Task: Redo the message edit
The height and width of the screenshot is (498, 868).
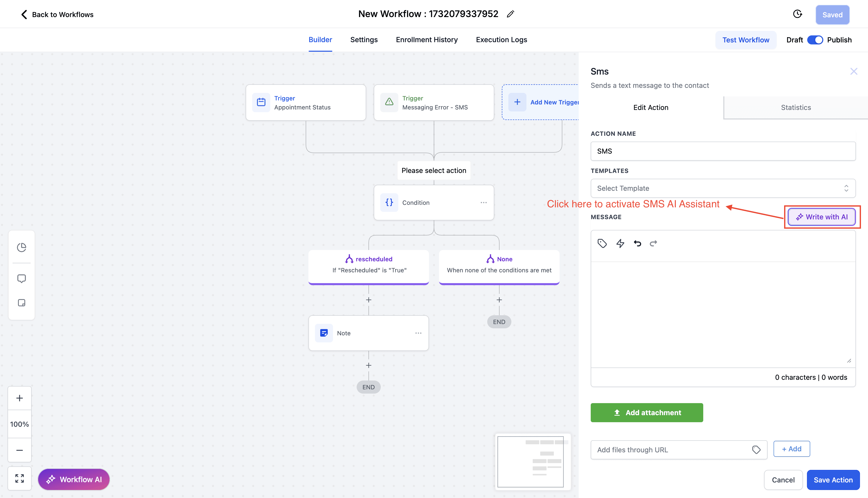Action: click(x=654, y=243)
